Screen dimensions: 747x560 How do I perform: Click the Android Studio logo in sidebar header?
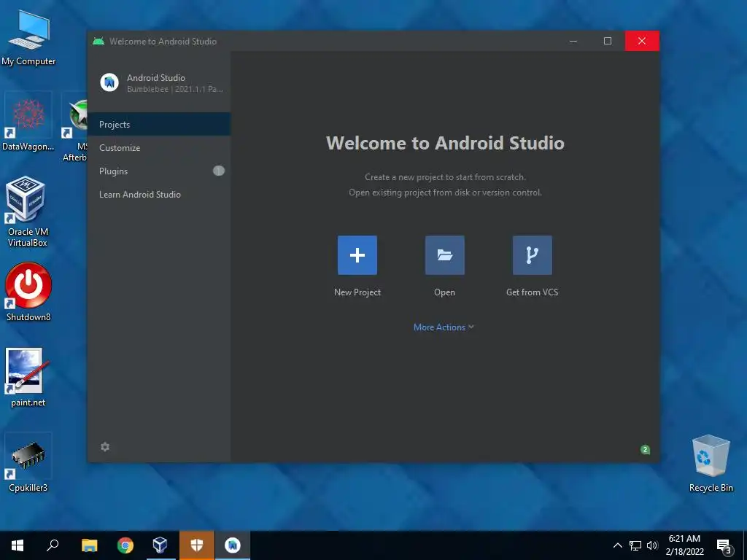109,82
